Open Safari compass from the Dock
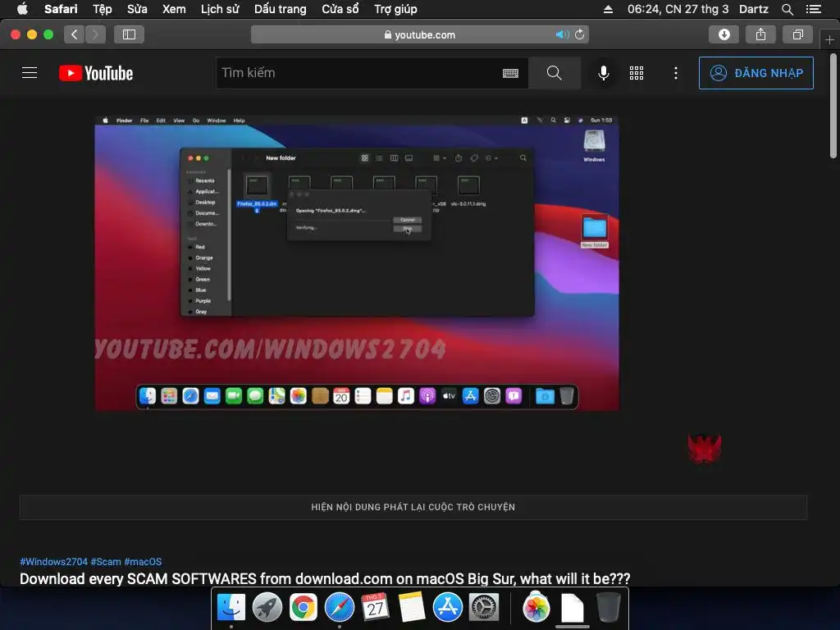Image resolution: width=840 pixels, height=630 pixels. pyautogui.click(x=339, y=607)
